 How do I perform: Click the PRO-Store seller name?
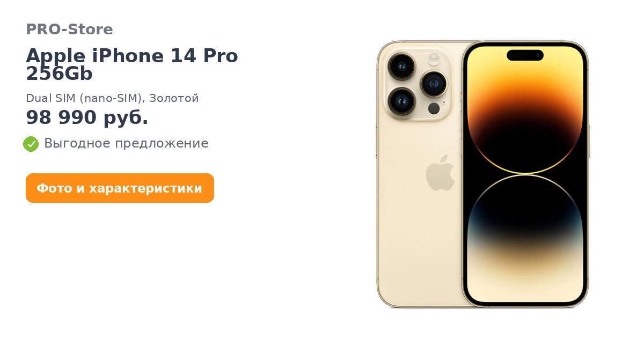click(x=69, y=30)
